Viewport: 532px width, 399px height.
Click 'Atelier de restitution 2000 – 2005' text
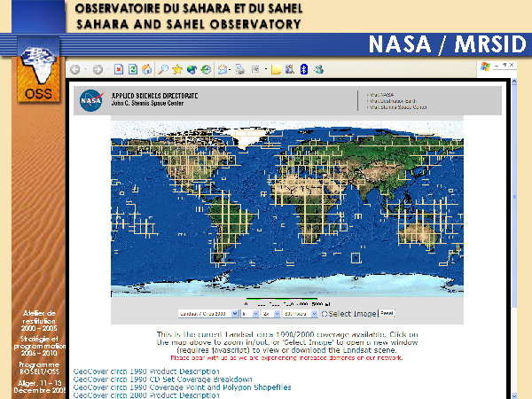(39, 321)
